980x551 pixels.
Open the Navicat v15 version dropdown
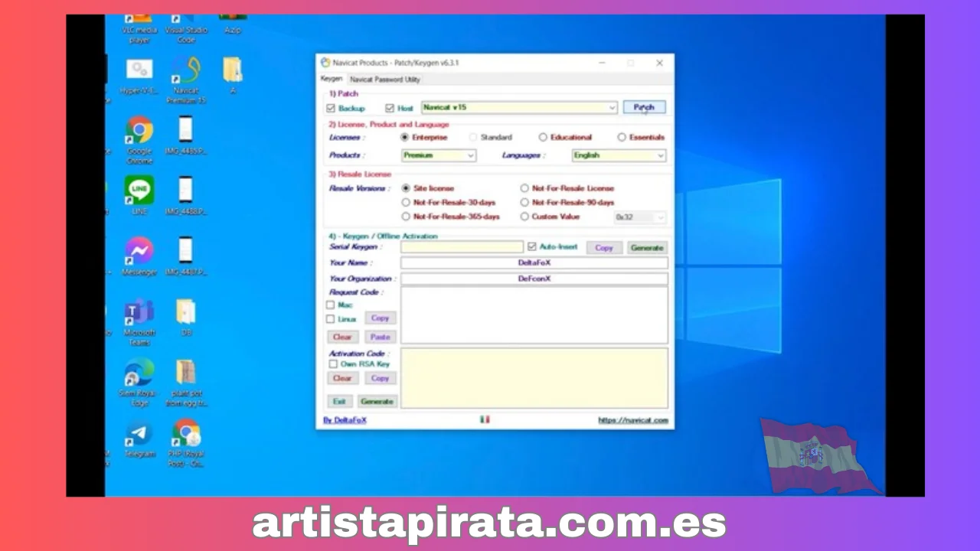(x=519, y=108)
